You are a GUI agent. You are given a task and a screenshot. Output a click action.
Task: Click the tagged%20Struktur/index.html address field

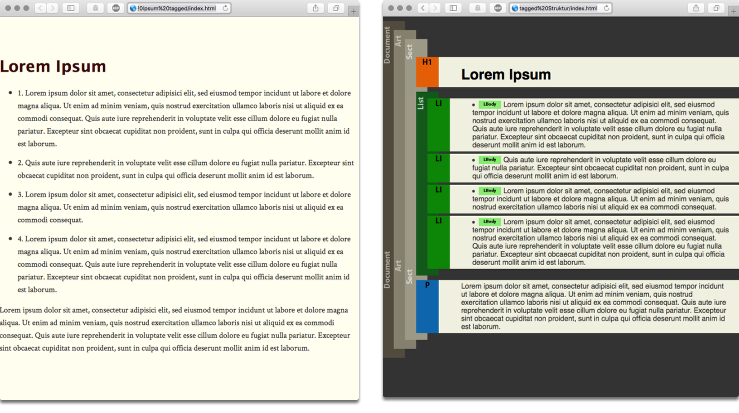(561, 8)
